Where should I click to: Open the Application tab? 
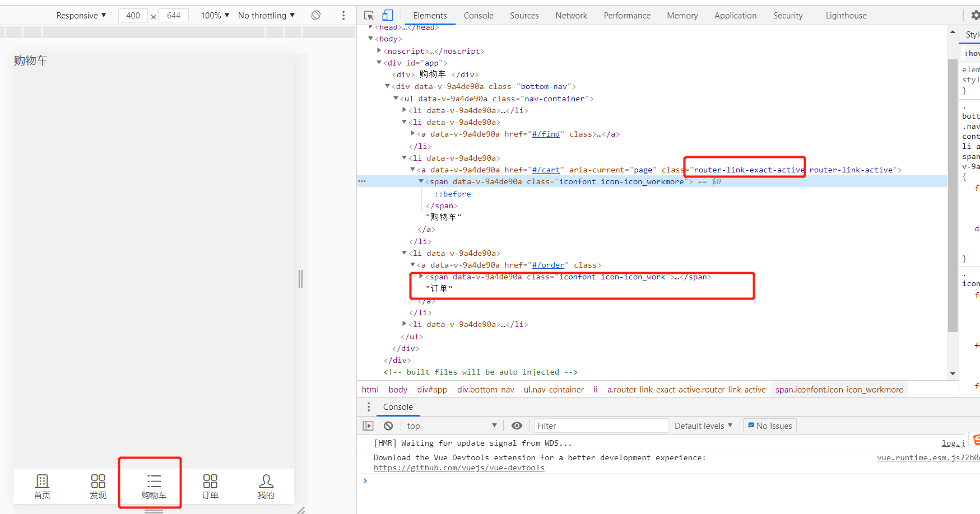coord(735,15)
